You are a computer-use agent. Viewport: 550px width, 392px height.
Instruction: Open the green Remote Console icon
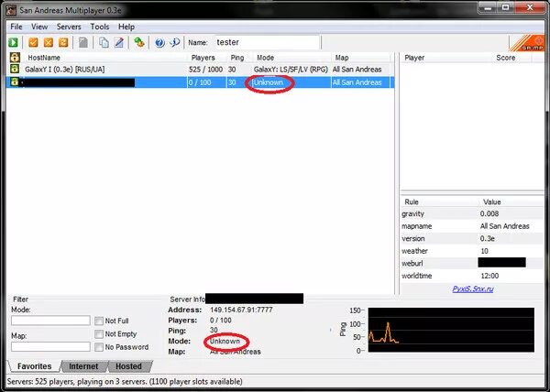click(139, 42)
